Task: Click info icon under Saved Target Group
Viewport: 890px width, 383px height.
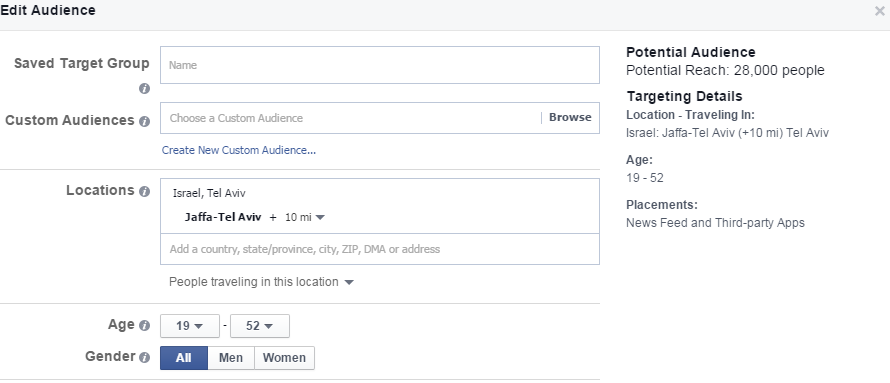Action: pyautogui.click(x=144, y=89)
